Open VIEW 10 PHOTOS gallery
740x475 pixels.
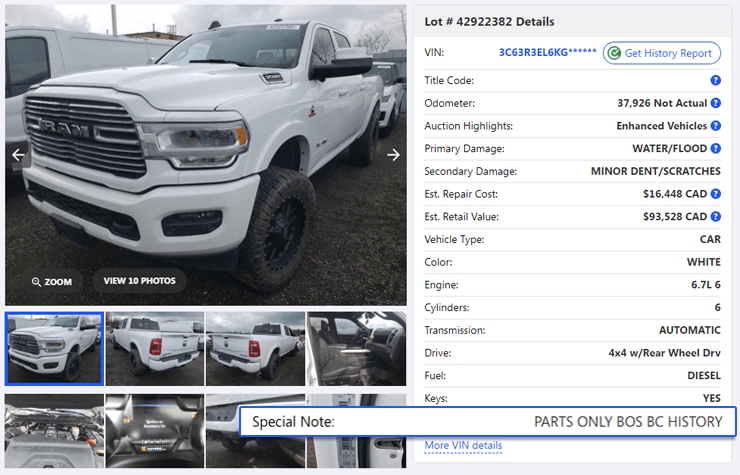[x=139, y=280]
